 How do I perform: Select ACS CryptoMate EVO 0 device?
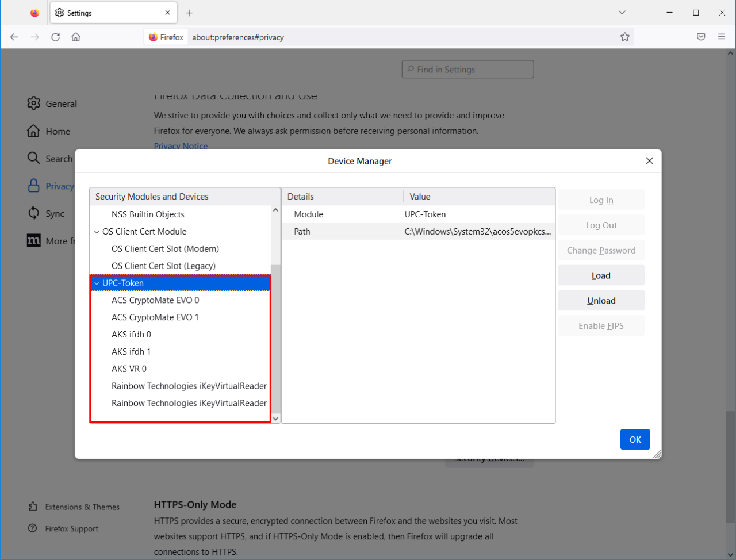point(155,300)
